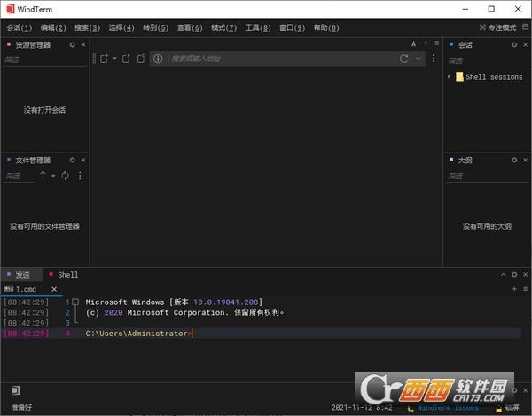The height and width of the screenshot is (416, 532).
Task: Open the 窗口(9) menu
Action: pos(292,27)
